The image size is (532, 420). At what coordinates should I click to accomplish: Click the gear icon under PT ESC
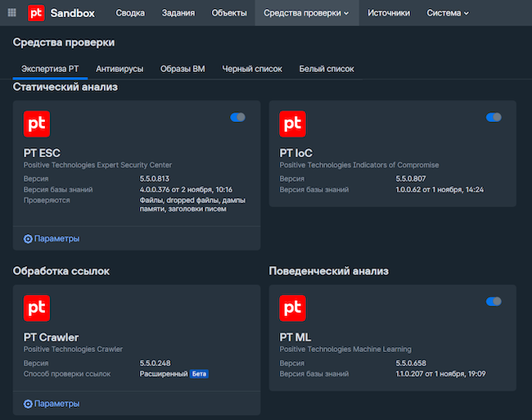pyautogui.click(x=29, y=238)
